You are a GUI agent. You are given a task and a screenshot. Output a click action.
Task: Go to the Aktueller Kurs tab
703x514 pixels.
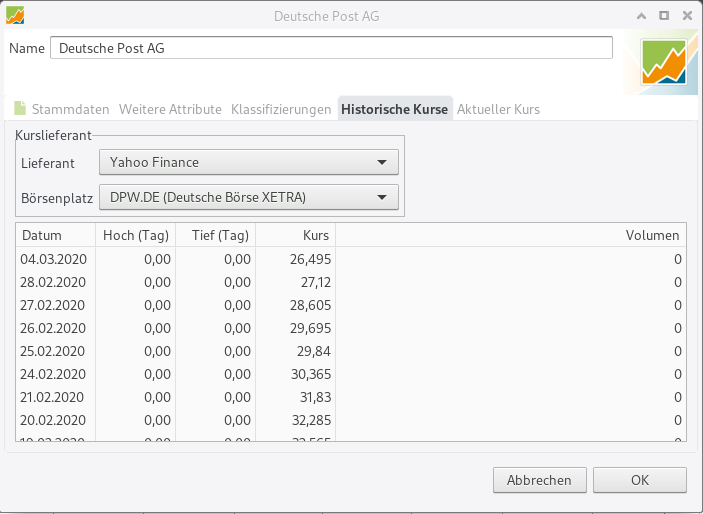[x=498, y=109]
